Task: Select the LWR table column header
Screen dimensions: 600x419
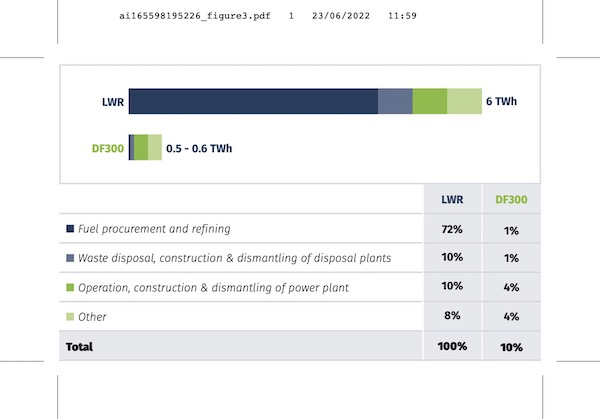Action: coord(452,199)
